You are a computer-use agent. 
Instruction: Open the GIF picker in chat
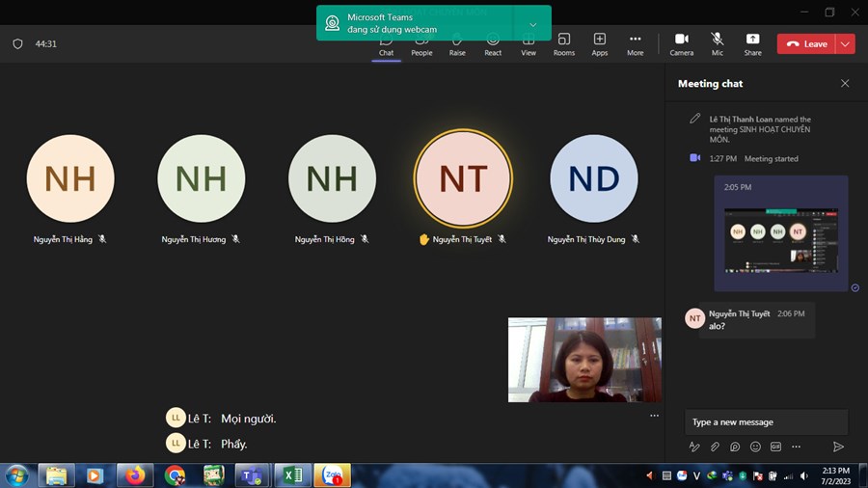(775, 447)
